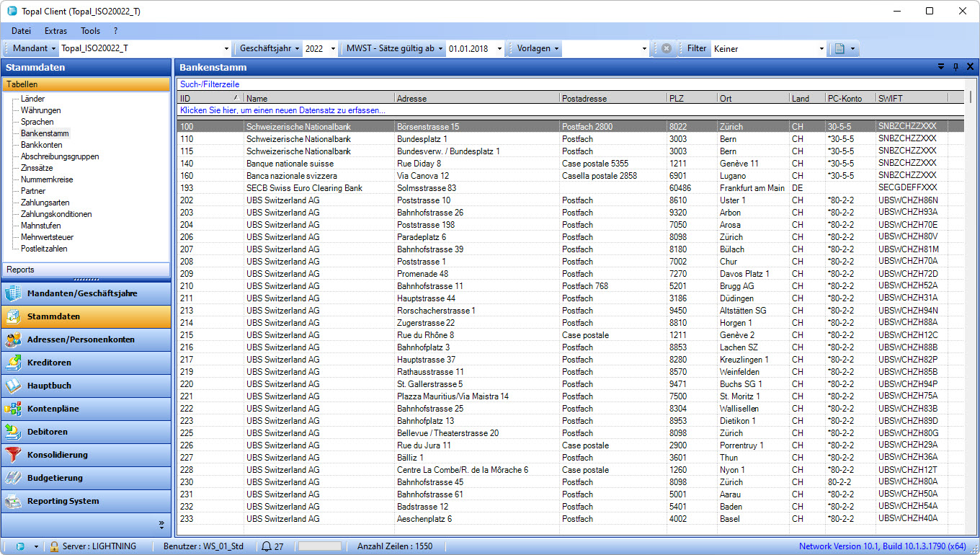Image resolution: width=980 pixels, height=555 pixels.
Task: Pin the Bankenstamm panel with pushpin icon
Action: coord(955,67)
